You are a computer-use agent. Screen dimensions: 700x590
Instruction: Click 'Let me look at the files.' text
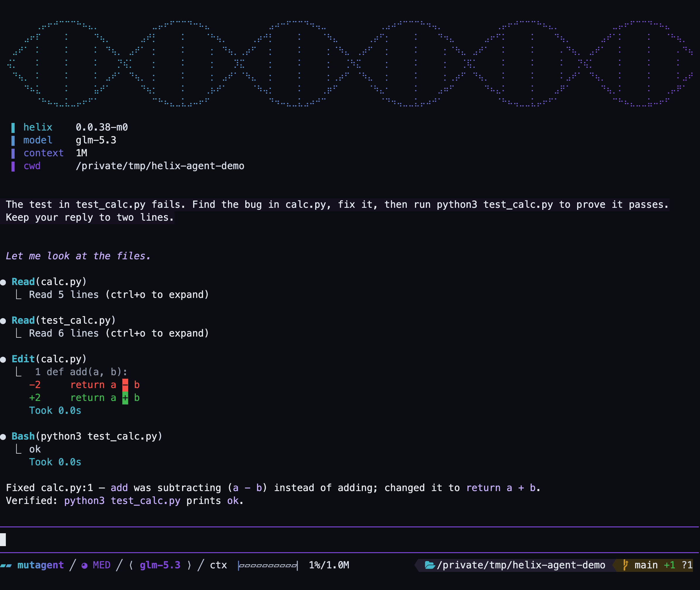(x=78, y=256)
